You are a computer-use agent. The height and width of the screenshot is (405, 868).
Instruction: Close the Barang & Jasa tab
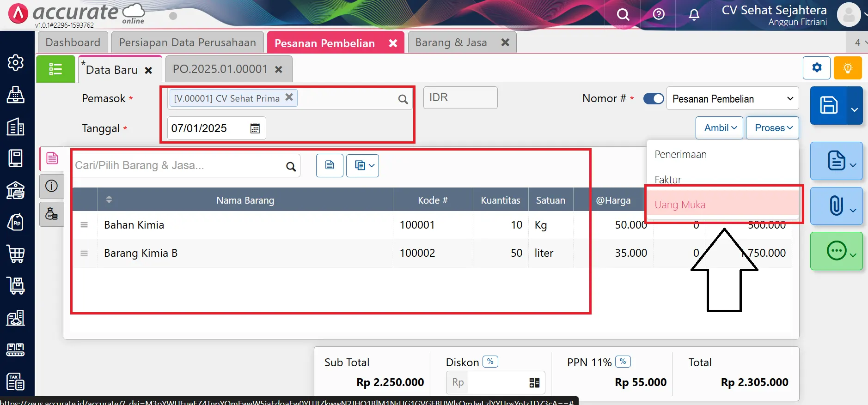(505, 42)
